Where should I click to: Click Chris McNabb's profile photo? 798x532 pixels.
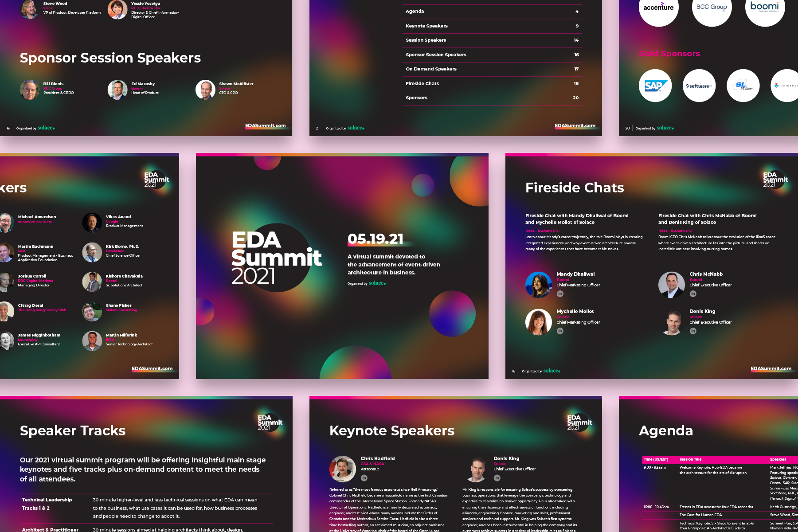tap(672, 285)
